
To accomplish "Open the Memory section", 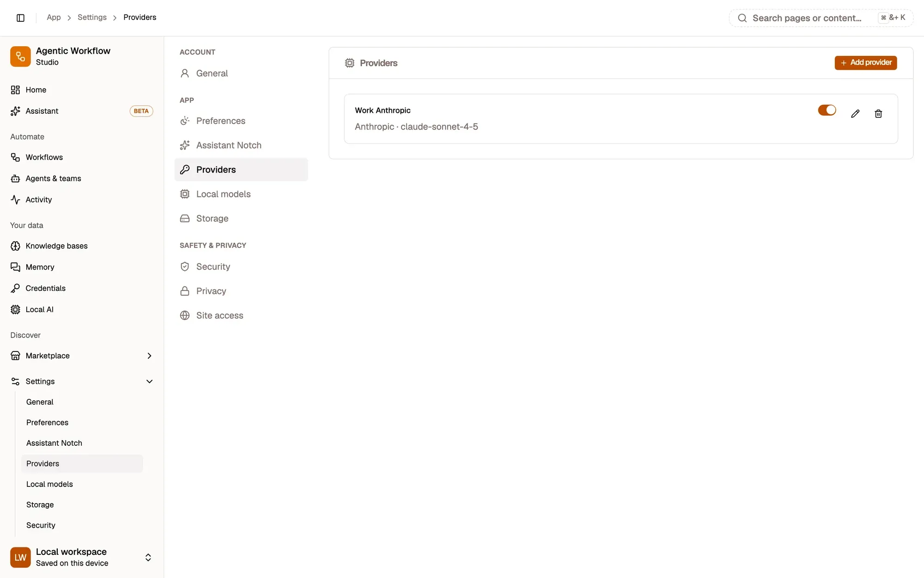I will pyautogui.click(x=82, y=267).
